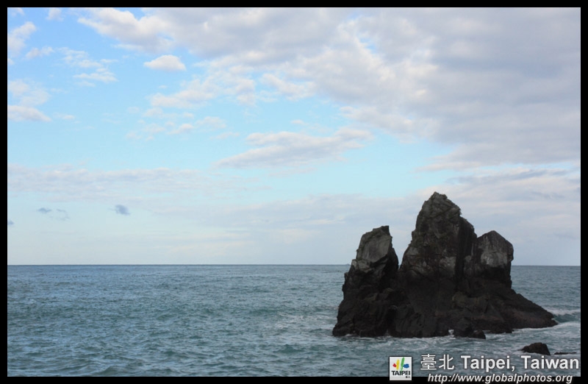Click the bright white cloud at top left
588x384 pixels.
click(x=165, y=63)
